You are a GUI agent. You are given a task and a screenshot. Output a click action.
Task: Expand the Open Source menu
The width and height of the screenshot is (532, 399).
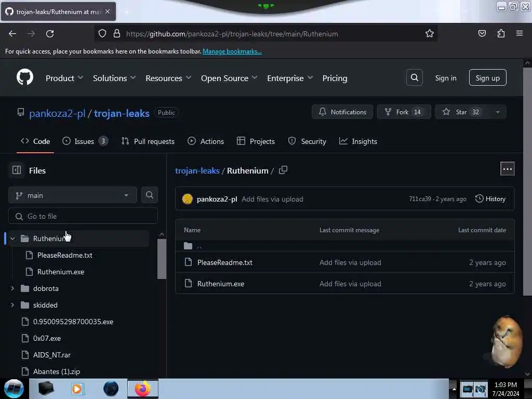[x=229, y=78]
